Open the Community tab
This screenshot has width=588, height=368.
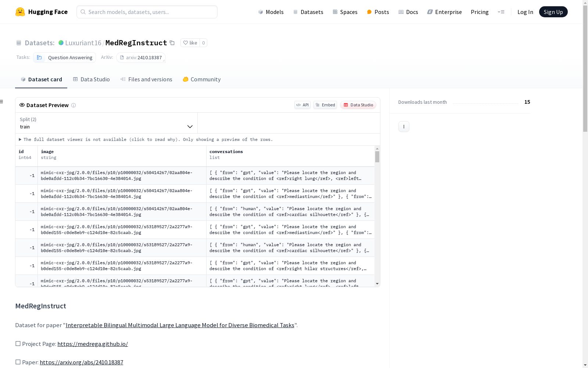click(x=202, y=79)
